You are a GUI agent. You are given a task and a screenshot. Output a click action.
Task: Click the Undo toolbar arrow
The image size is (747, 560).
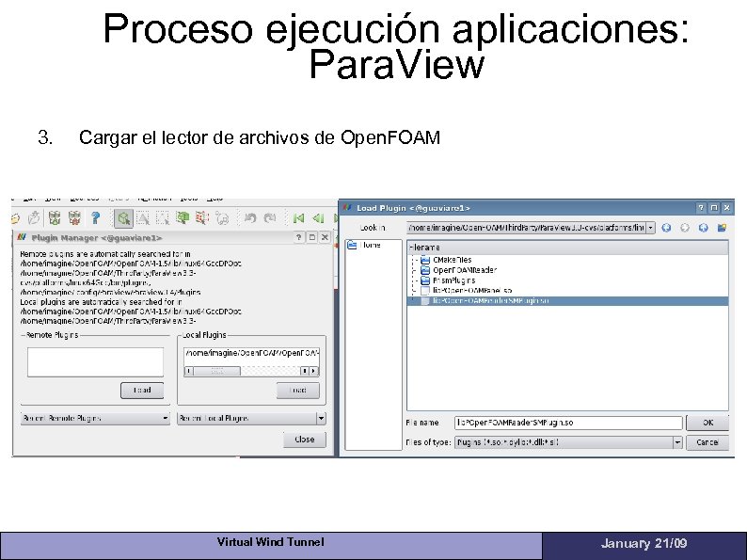coord(249,218)
